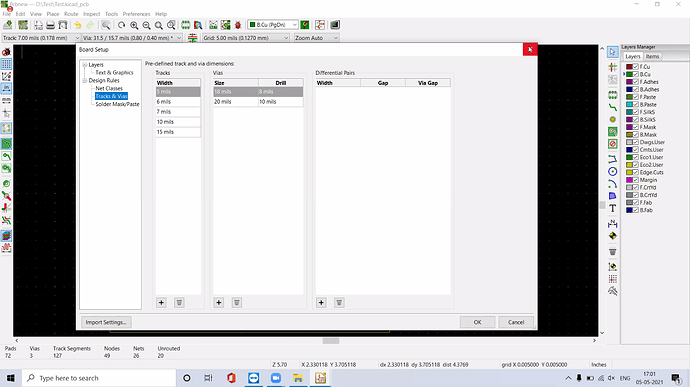The image size is (690, 387).
Task: Open the Zoom app from taskbar
Action: (x=276, y=378)
